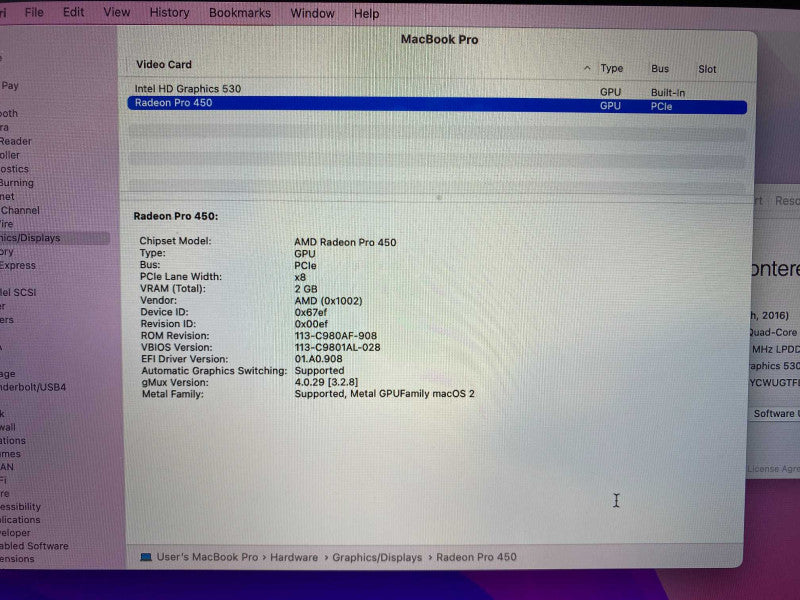Click the MacBook Pro window title

(439, 40)
